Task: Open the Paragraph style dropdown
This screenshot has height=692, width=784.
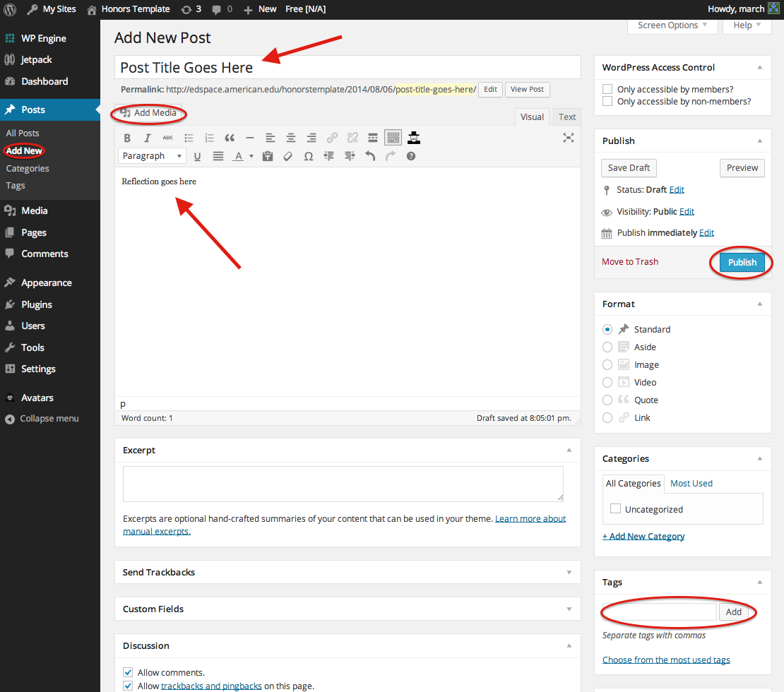Action: (x=152, y=155)
